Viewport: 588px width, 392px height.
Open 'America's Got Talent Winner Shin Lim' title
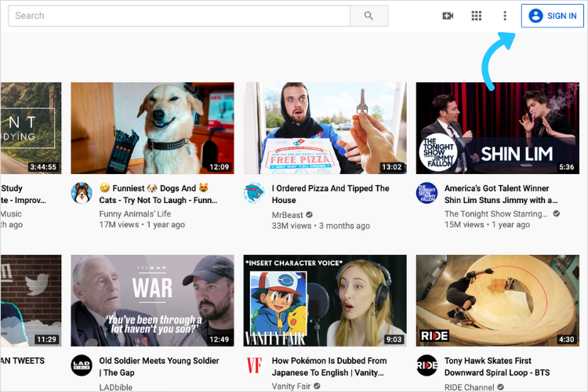501,194
